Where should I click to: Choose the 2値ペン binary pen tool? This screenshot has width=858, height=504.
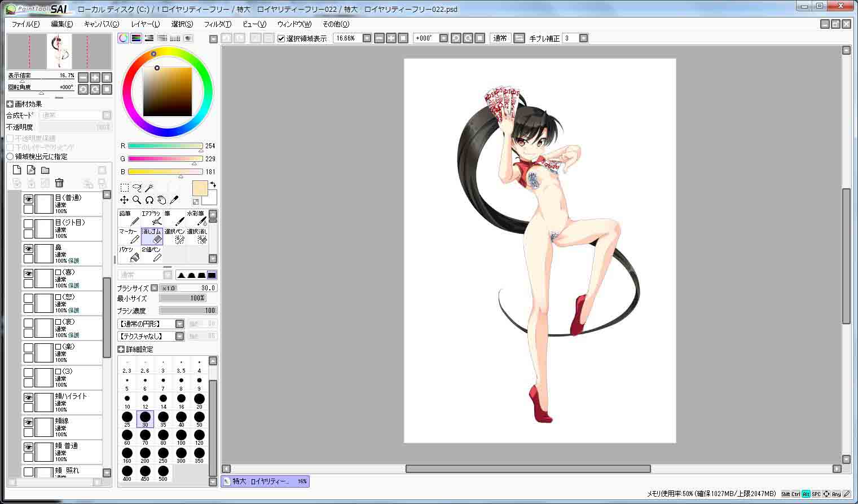152,254
